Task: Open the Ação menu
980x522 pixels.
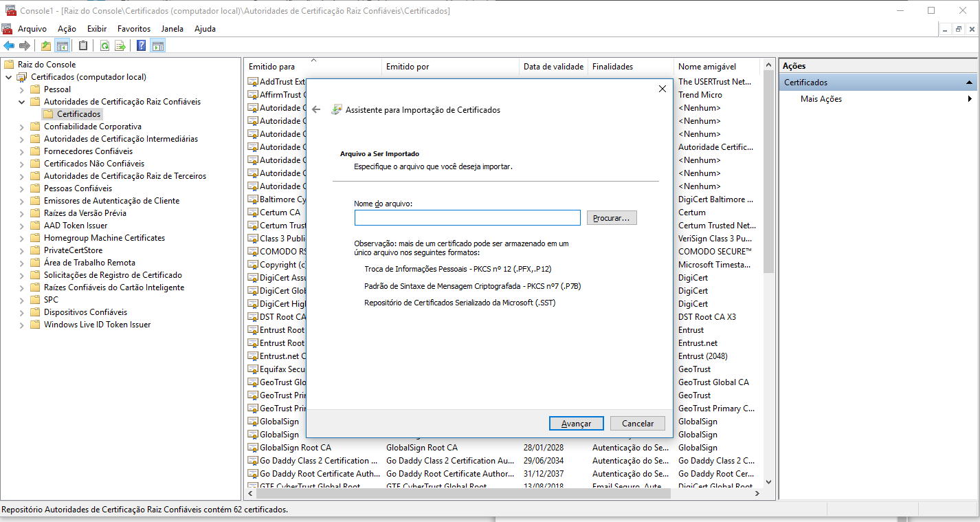Action: tap(67, 29)
